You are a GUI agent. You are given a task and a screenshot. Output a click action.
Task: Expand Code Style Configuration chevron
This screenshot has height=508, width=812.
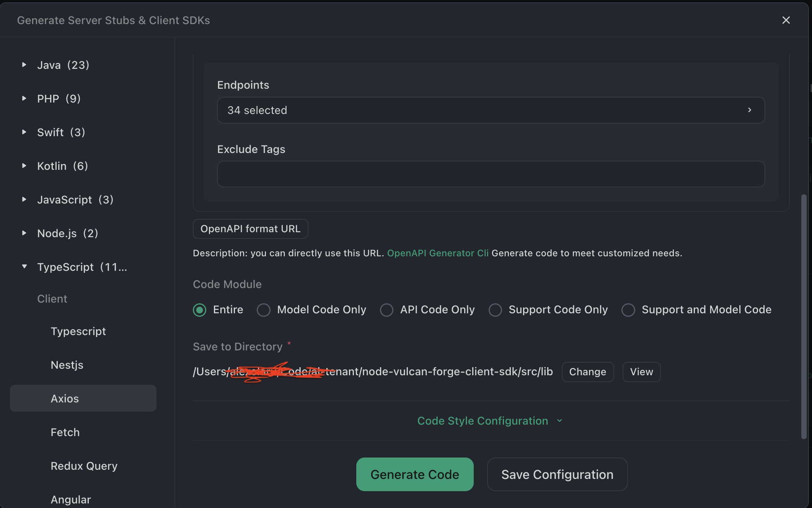(559, 421)
